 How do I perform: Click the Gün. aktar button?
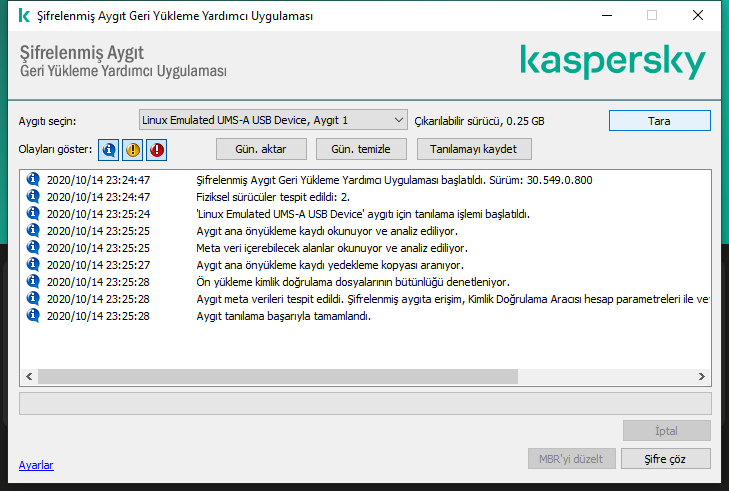click(261, 149)
